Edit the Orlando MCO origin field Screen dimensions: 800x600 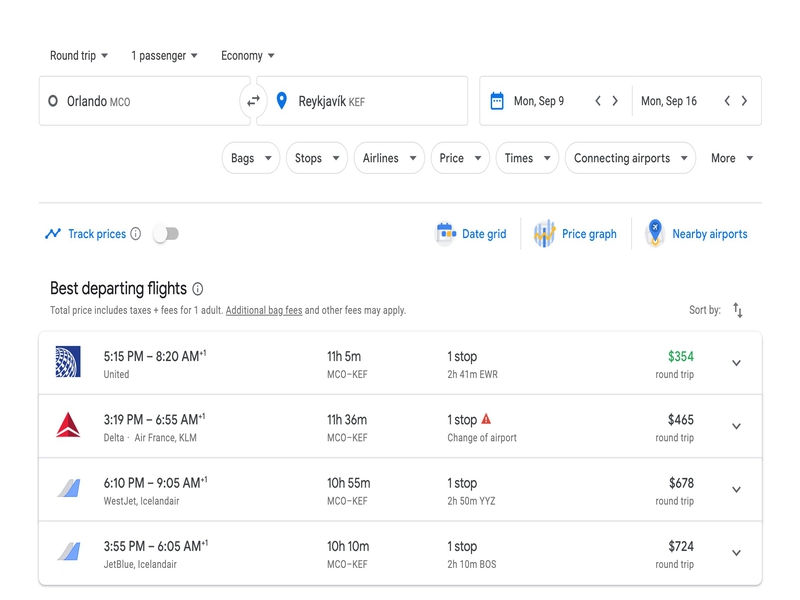(x=144, y=101)
